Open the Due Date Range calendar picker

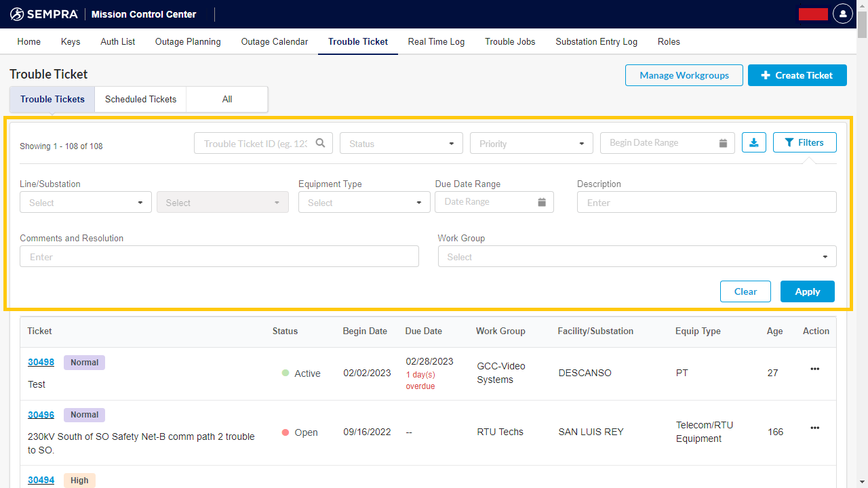tap(541, 201)
